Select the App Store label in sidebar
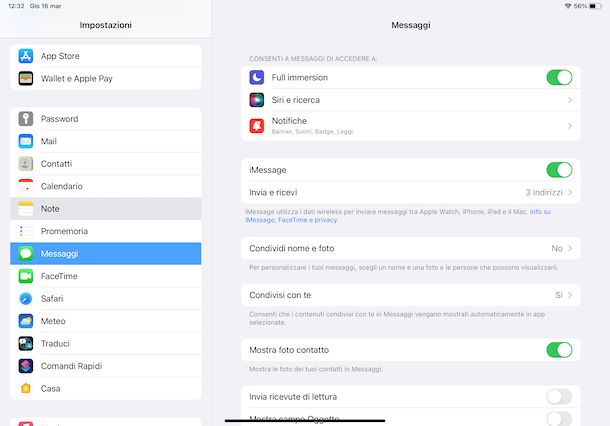610x426 pixels. click(x=60, y=56)
